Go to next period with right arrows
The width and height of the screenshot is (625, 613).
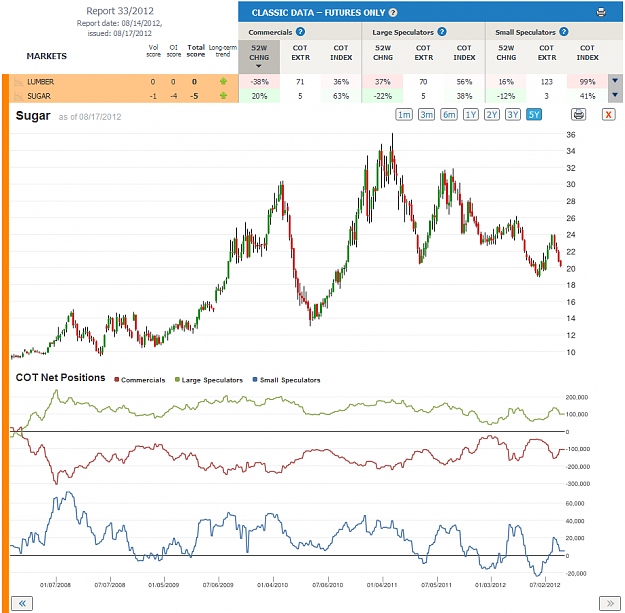click(610, 603)
